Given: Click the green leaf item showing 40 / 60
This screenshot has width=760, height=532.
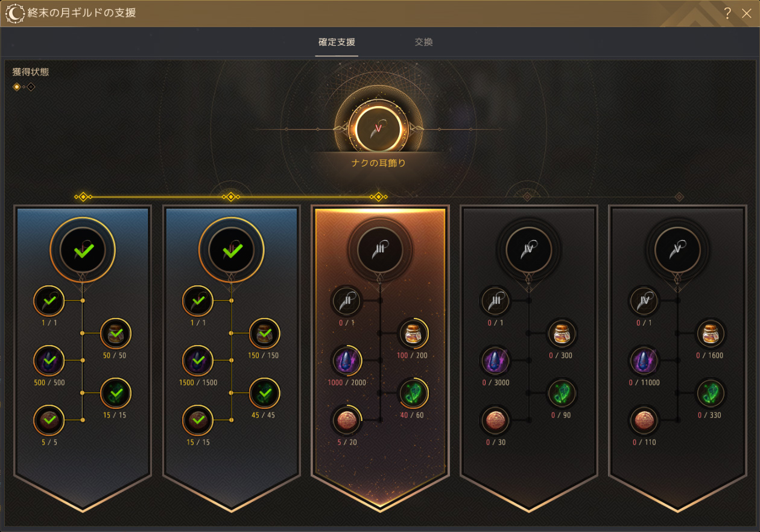Looking at the screenshot, I should 413,393.
